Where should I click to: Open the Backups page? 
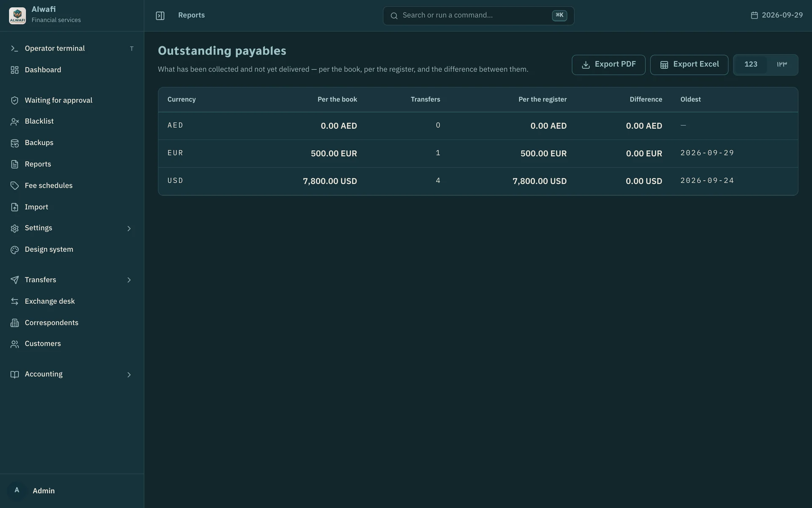pos(72,143)
